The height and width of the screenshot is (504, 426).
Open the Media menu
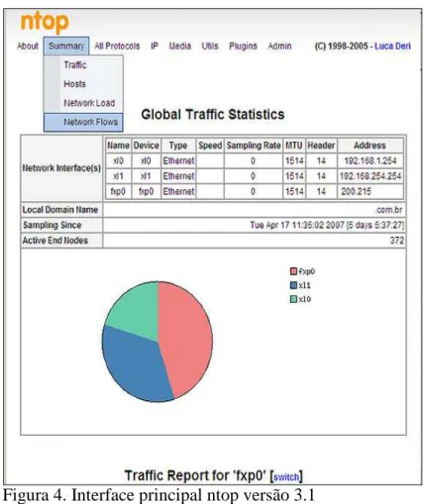180,46
